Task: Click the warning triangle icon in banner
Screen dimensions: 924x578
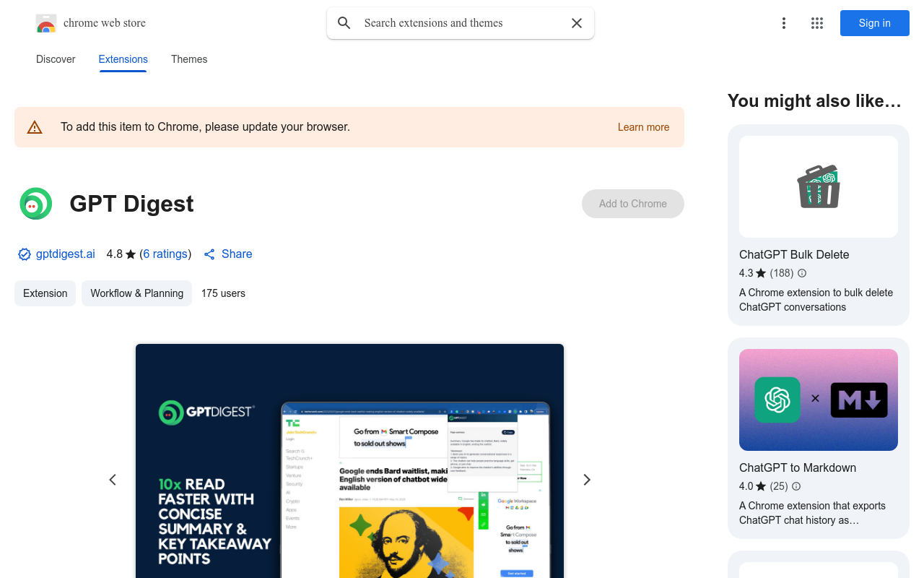Action: click(x=35, y=127)
